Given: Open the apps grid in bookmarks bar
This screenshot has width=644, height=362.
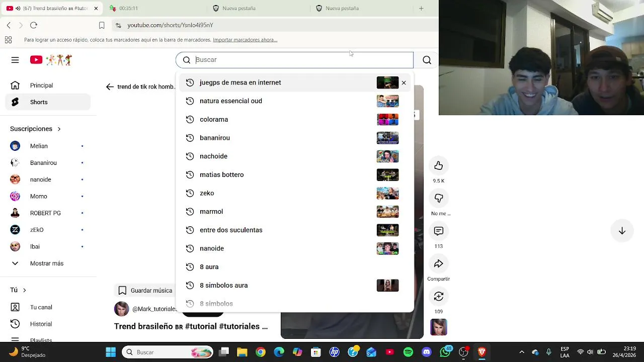Looking at the screenshot, I should coord(8,40).
